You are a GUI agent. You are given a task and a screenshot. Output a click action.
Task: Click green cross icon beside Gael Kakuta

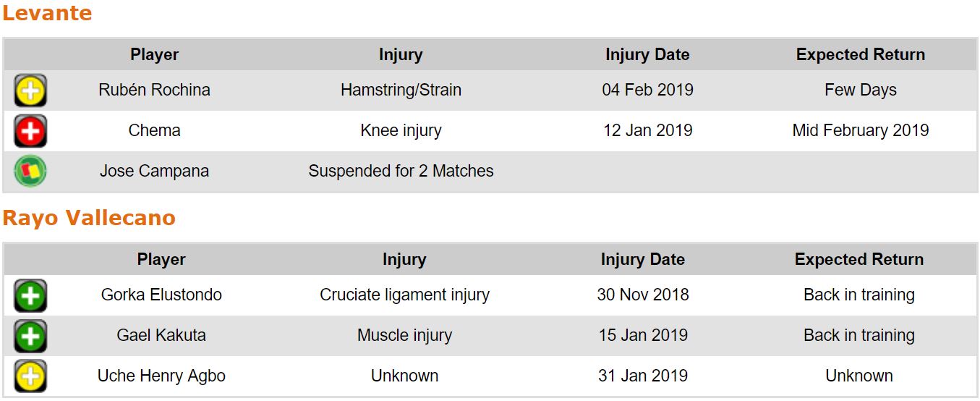tap(30, 337)
